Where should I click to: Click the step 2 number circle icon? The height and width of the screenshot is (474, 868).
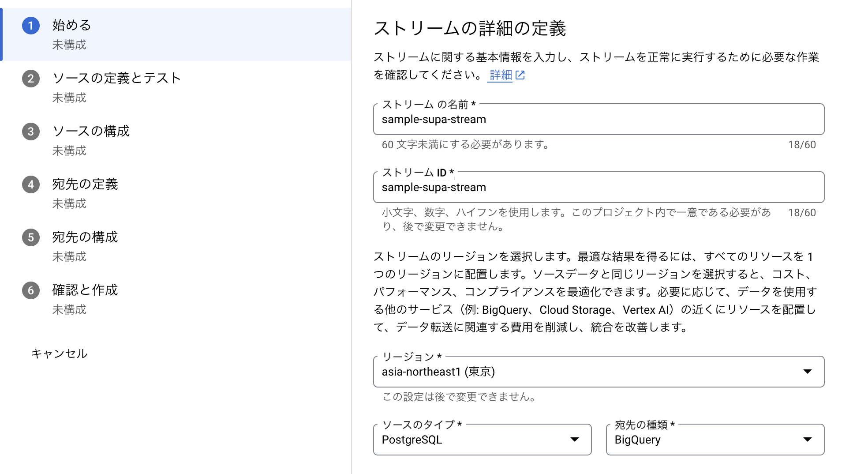point(31,79)
